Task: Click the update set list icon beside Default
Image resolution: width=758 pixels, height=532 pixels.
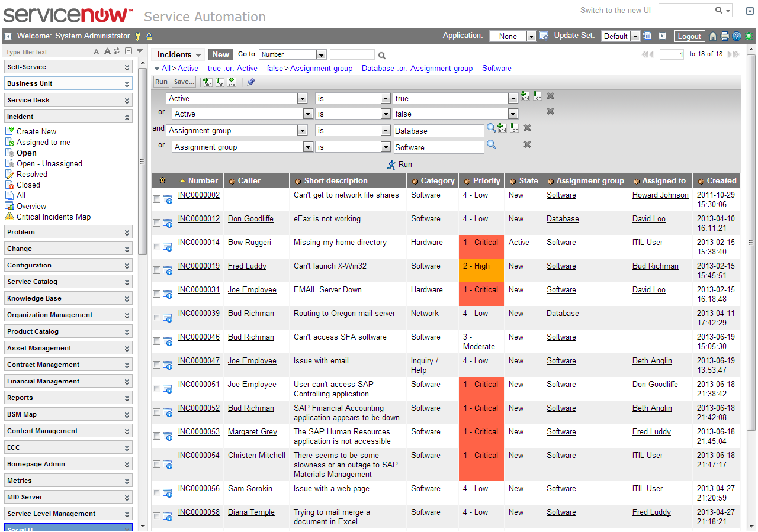Action: tap(647, 36)
